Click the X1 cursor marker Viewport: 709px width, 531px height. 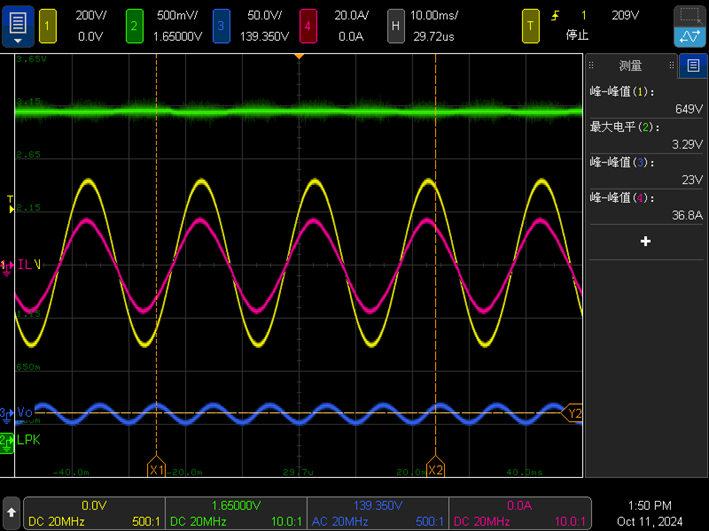point(156,468)
